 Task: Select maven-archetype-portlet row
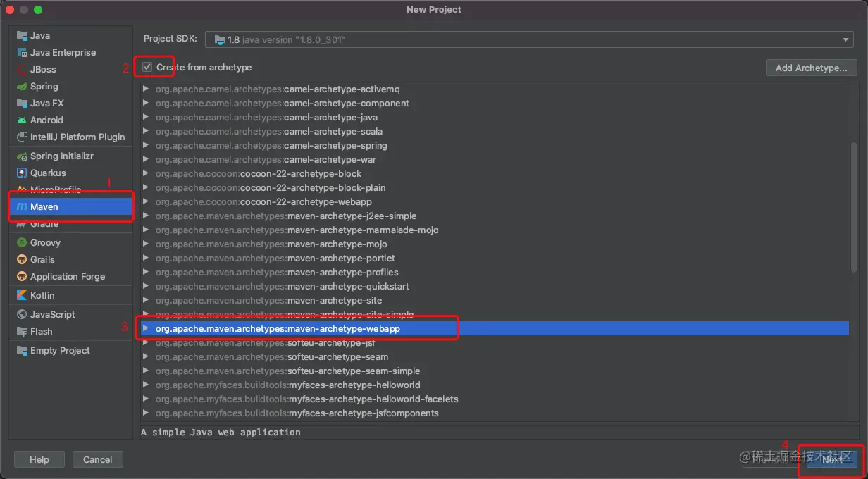[x=494, y=258]
